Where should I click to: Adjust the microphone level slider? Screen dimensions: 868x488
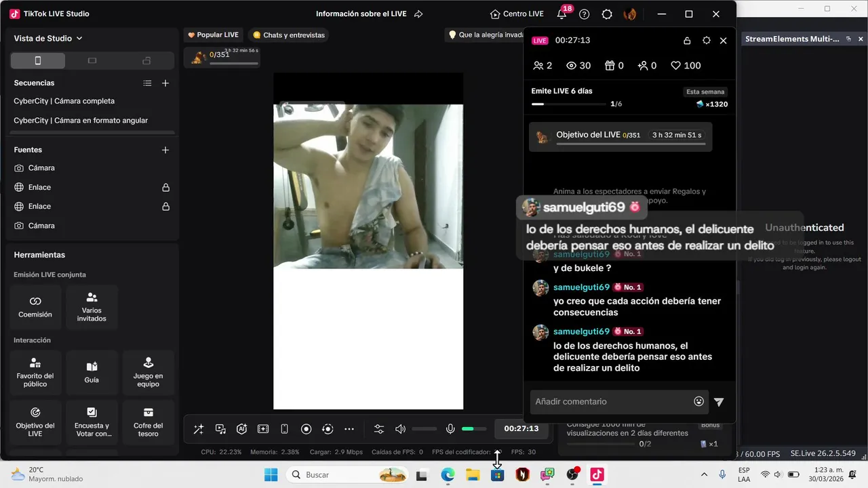(474, 429)
